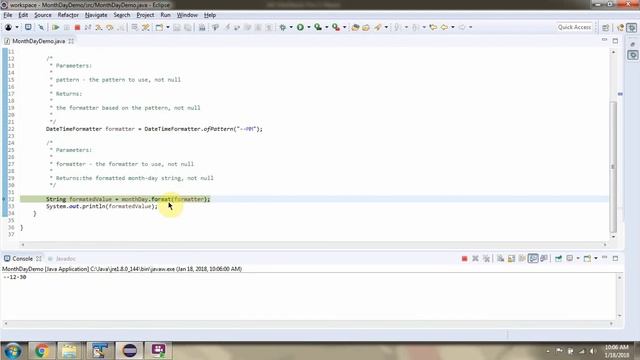Click the Step Over toolbar icon
The width and height of the screenshot is (640, 360).
110,27
